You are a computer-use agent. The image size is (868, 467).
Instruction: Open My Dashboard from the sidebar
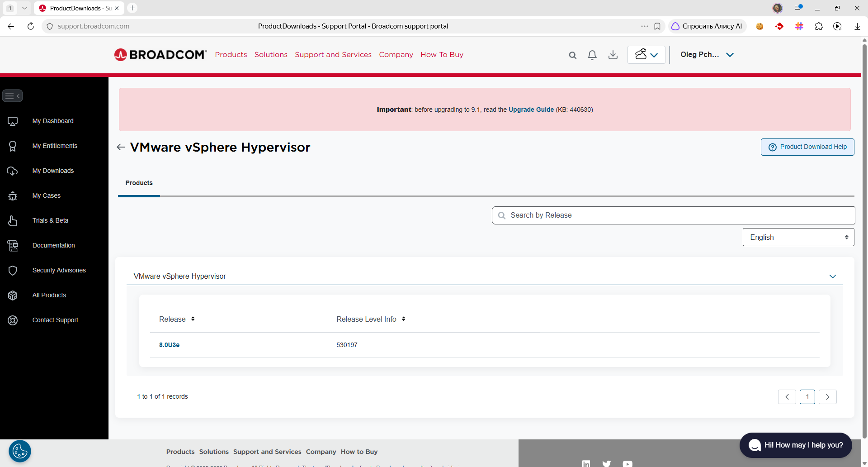[x=53, y=121]
